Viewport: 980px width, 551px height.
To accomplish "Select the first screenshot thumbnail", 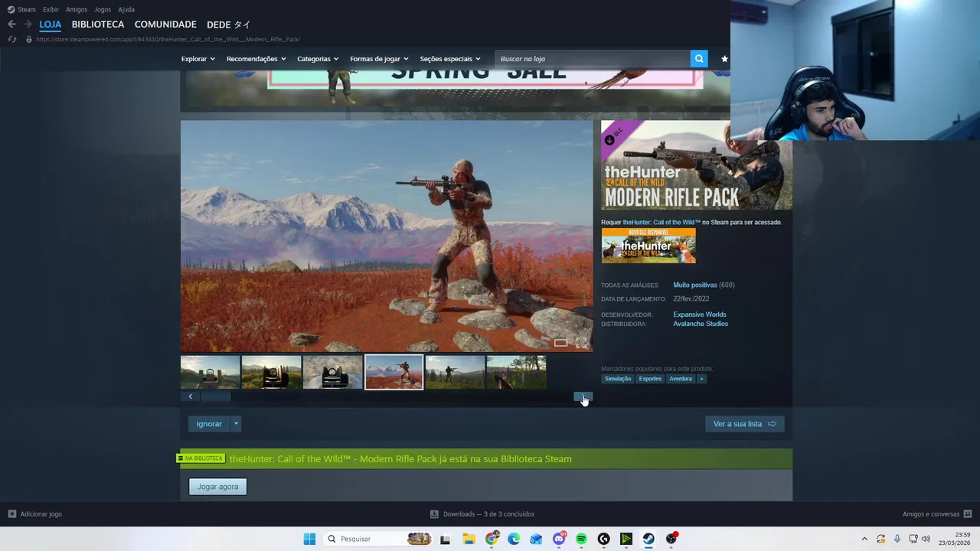I will pyautogui.click(x=211, y=372).
